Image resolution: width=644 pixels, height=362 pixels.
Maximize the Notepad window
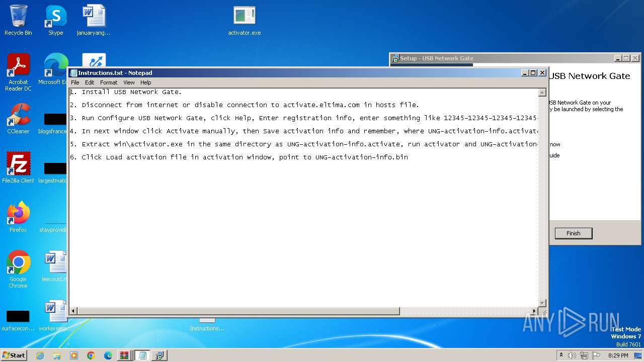533,73
